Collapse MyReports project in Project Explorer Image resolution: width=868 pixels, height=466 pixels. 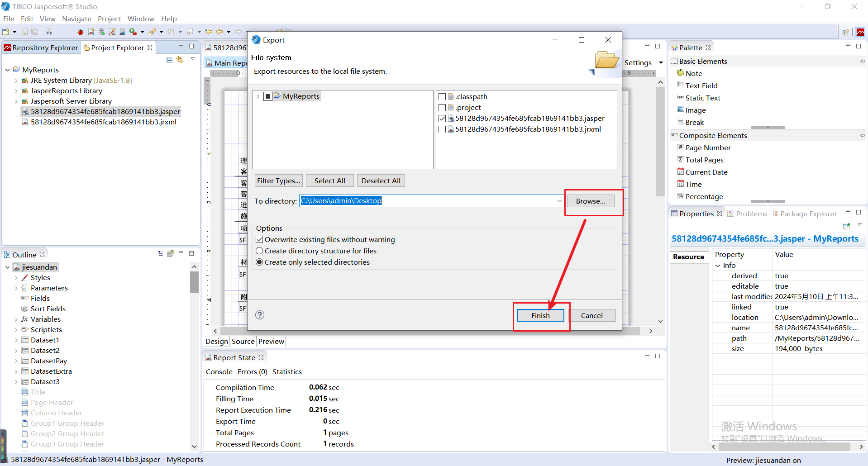coord(8,70)
